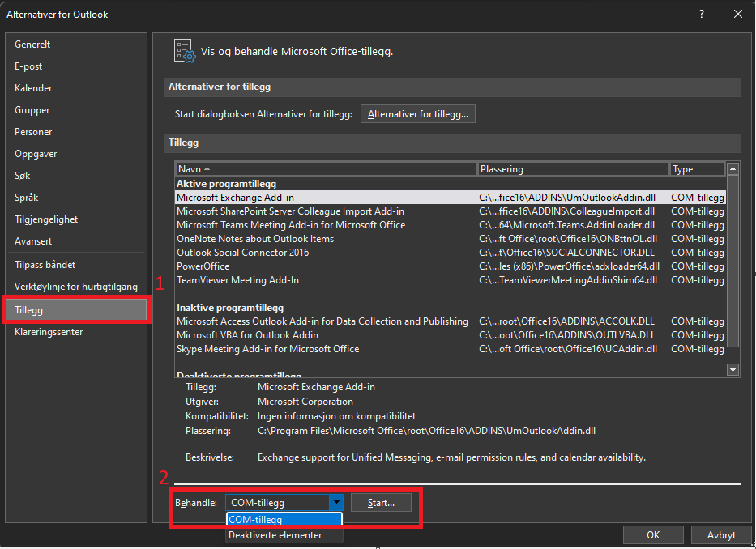Click the Start... button

(x=381, y=503)
